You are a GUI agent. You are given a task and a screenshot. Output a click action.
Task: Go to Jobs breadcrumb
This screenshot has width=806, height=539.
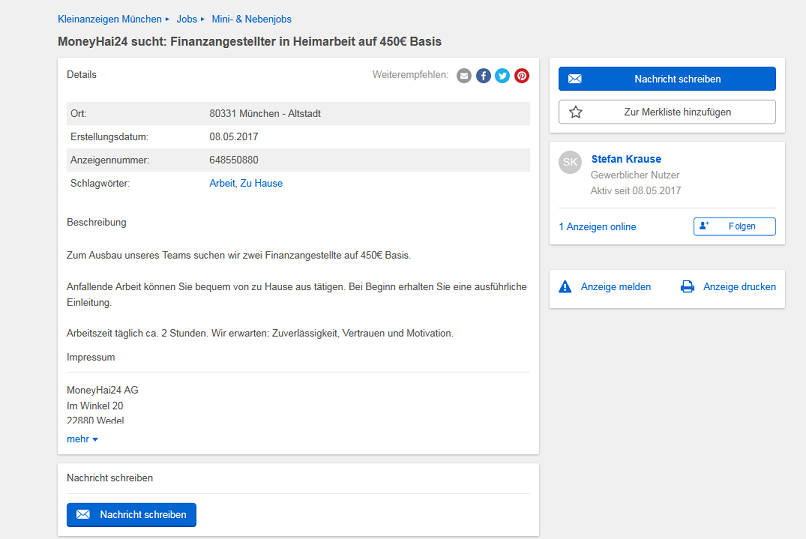[x=187, y=19]
